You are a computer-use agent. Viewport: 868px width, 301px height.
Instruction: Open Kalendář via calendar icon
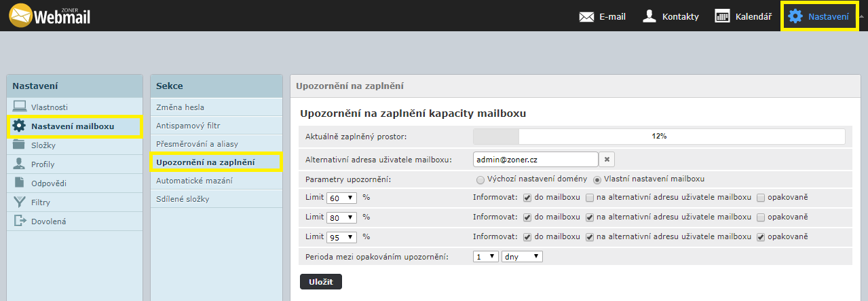723,16
